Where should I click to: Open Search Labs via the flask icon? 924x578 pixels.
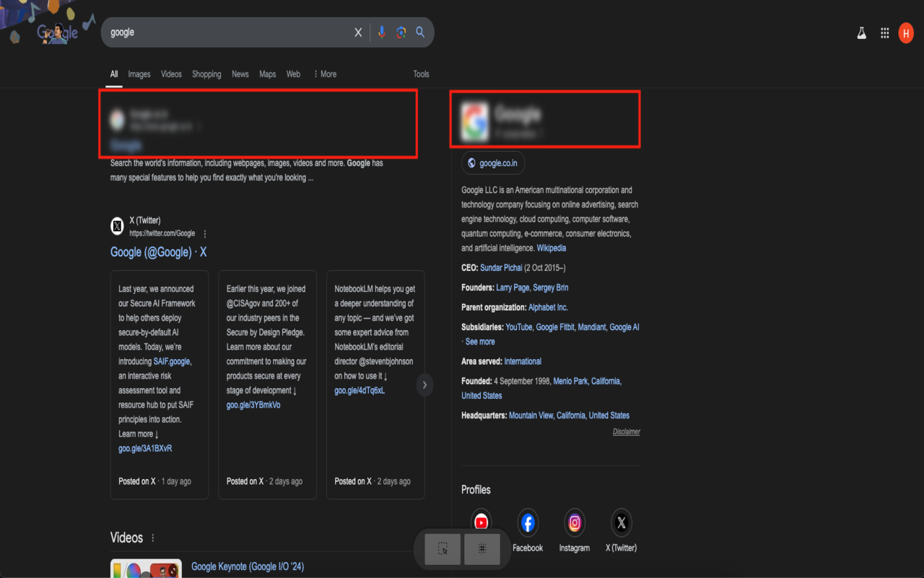click(x=861, y=32)
